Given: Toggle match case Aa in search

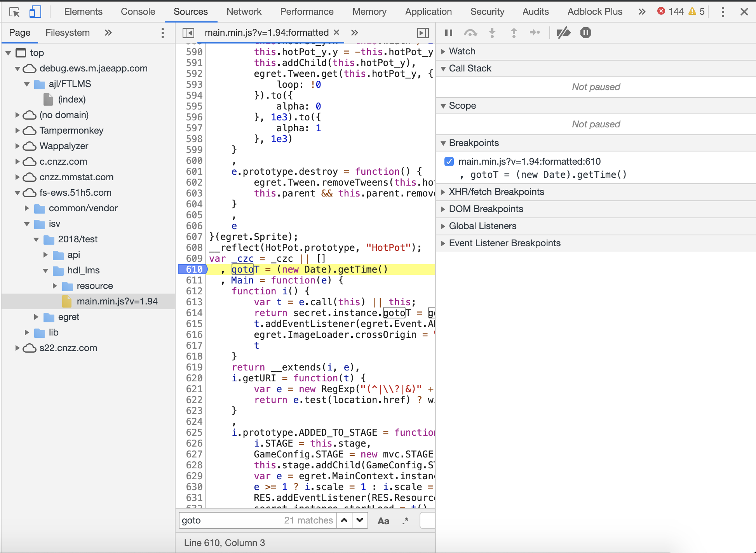Looking at the screenshot, I should click(383, 521).
